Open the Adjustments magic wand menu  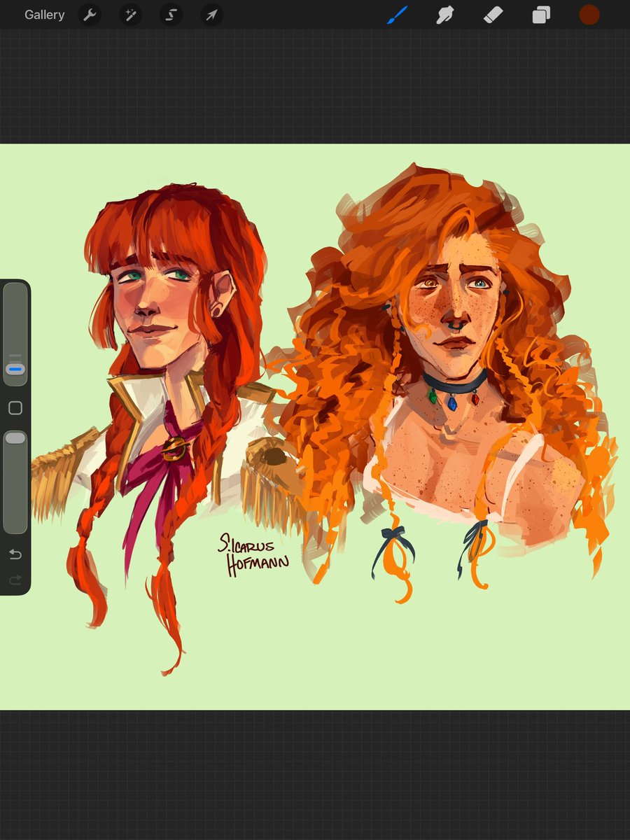click(x=129, y=15)
